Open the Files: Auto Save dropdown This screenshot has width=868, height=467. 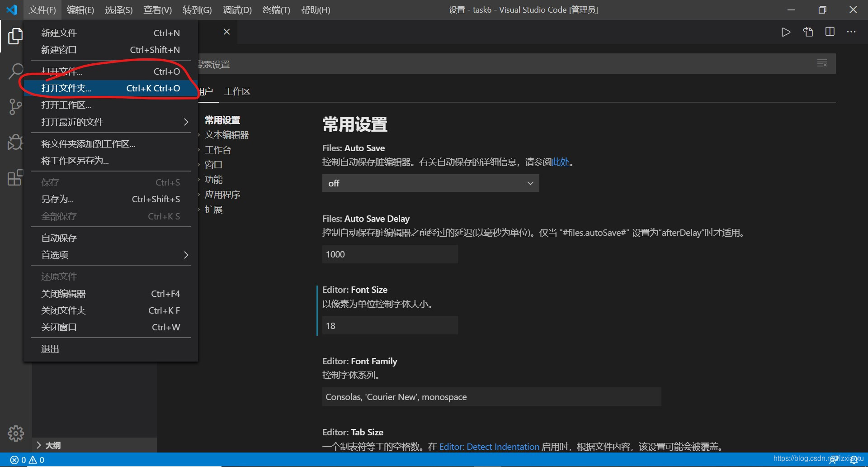pos(430,183)
